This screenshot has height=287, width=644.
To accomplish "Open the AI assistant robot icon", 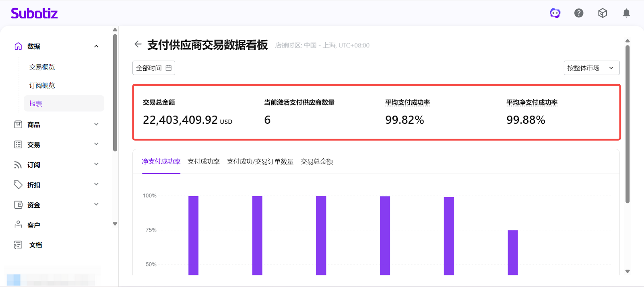I will [x=555, y=13].
